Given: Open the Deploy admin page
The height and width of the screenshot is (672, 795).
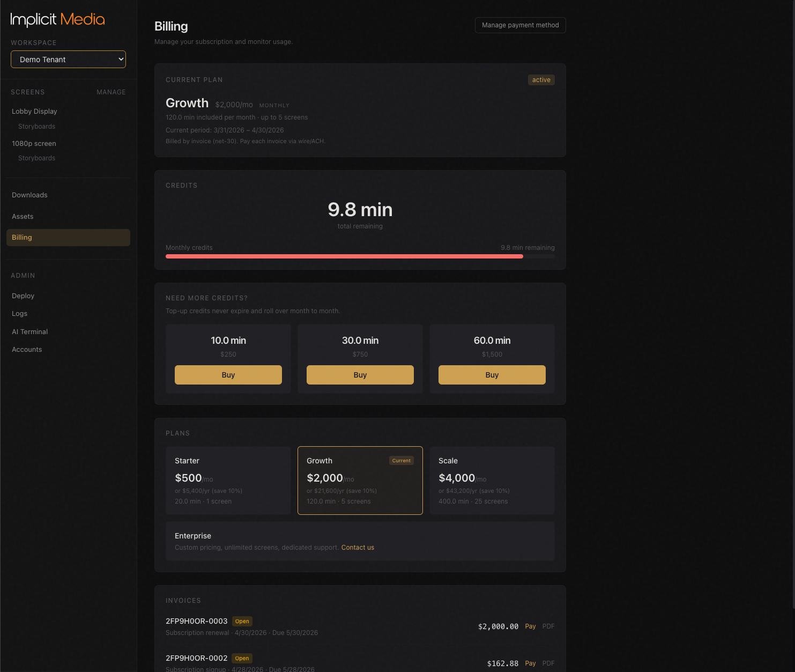Looking at the screenshot, I should 23,296.
